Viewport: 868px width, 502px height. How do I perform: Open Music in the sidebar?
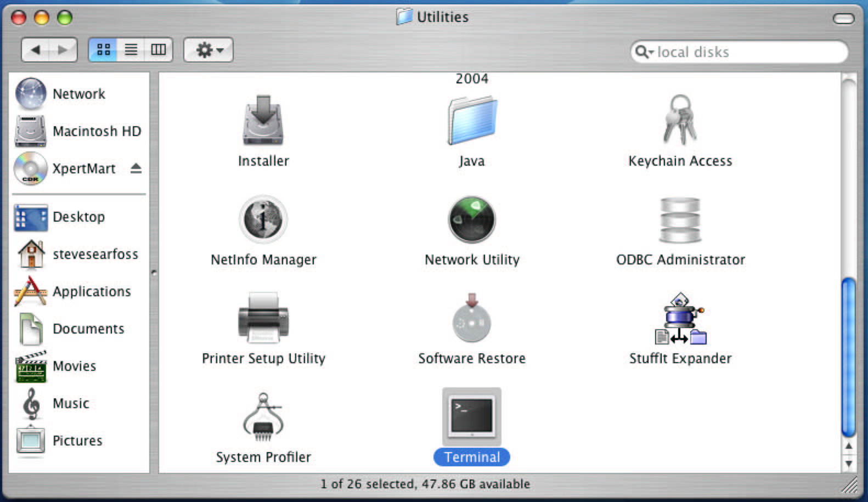point(79,403)
